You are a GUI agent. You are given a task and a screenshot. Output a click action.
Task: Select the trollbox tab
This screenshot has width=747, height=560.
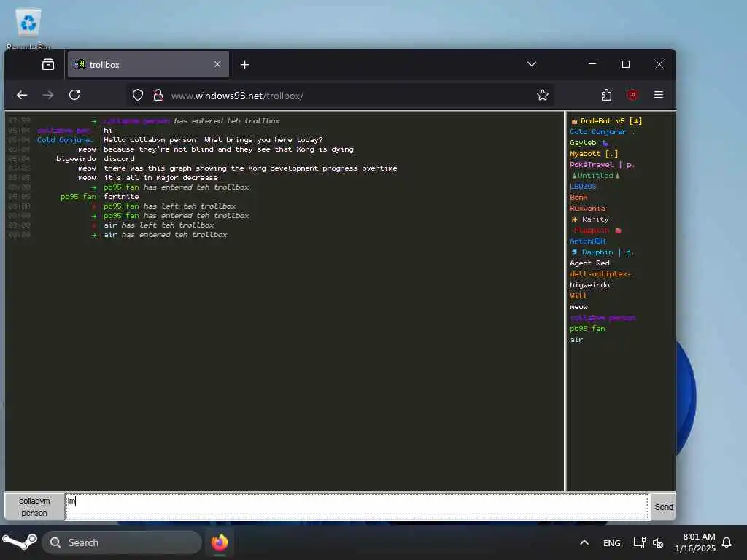tap(148, 64)
